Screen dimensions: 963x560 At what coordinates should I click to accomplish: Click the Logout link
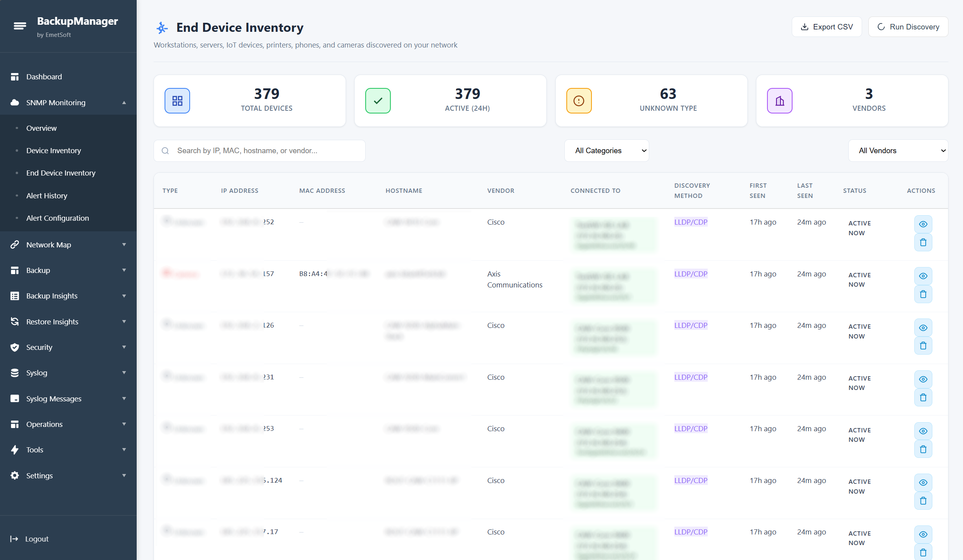point(29,539)
